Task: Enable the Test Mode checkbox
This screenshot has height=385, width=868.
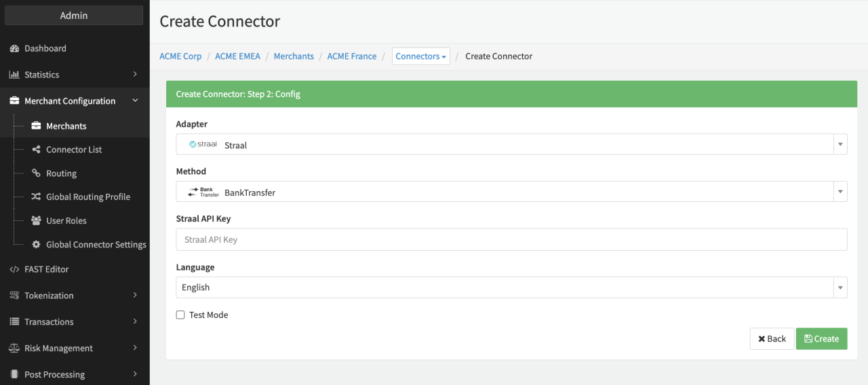Action: tap(180, 315)
